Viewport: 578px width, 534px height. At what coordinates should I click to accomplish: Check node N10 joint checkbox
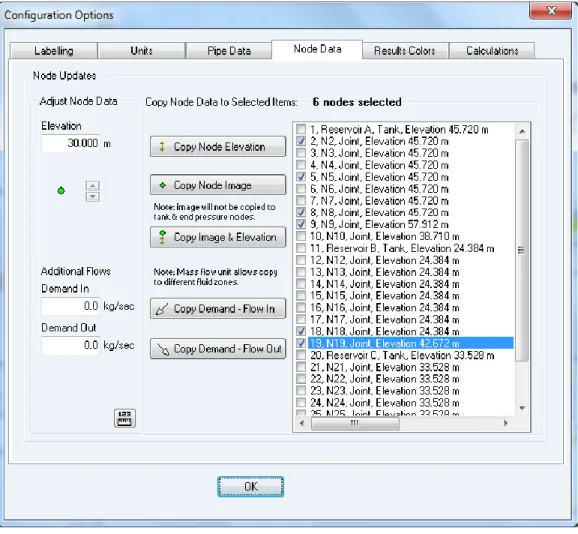click(301, 236)
